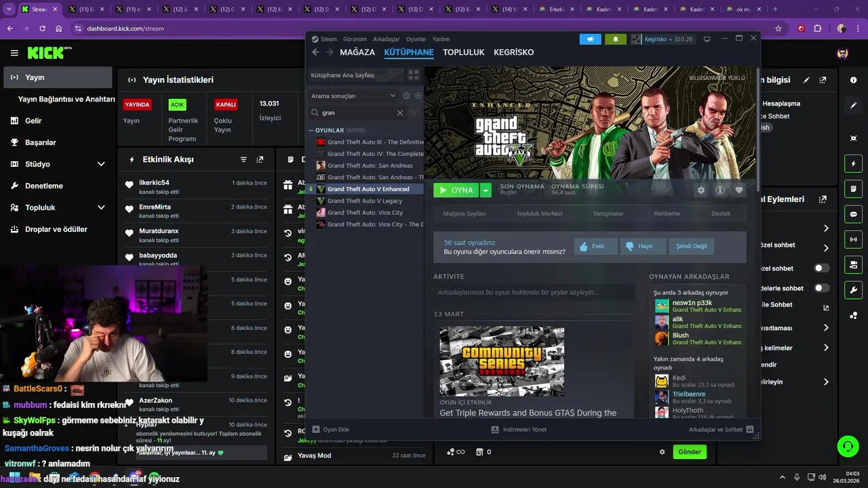Open Arkadaşlar ve Sohbet
This screenshot has height=488, width=868.
click(x=721, y=430)
